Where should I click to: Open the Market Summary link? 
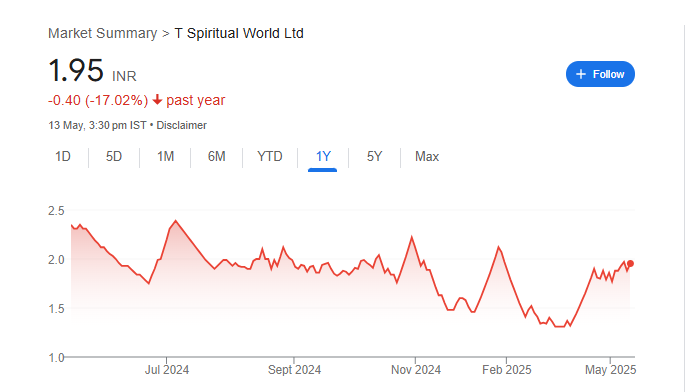[102, 33]
